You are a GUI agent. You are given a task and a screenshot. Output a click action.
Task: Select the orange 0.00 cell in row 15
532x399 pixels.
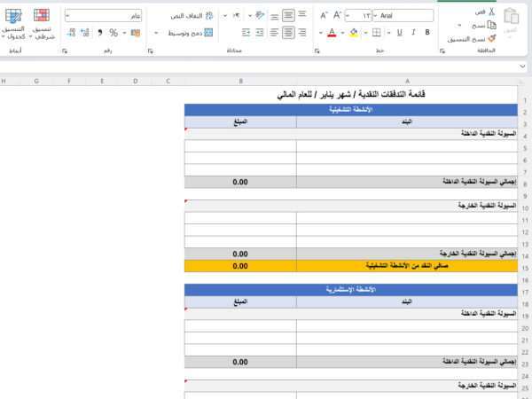tap(240, 266)
